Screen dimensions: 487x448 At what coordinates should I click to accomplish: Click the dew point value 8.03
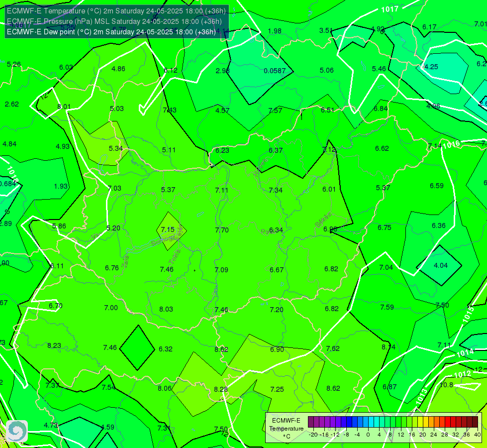tap(166, 309)
